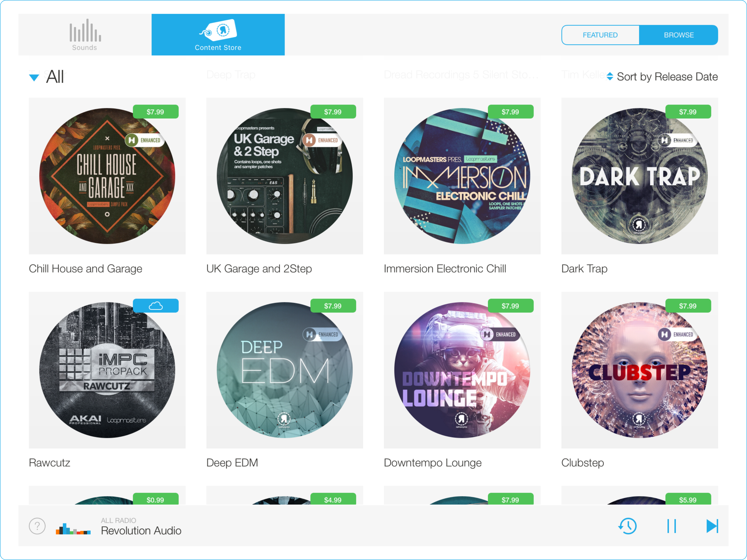Switch to the FEATURED view

coord(600,35)
